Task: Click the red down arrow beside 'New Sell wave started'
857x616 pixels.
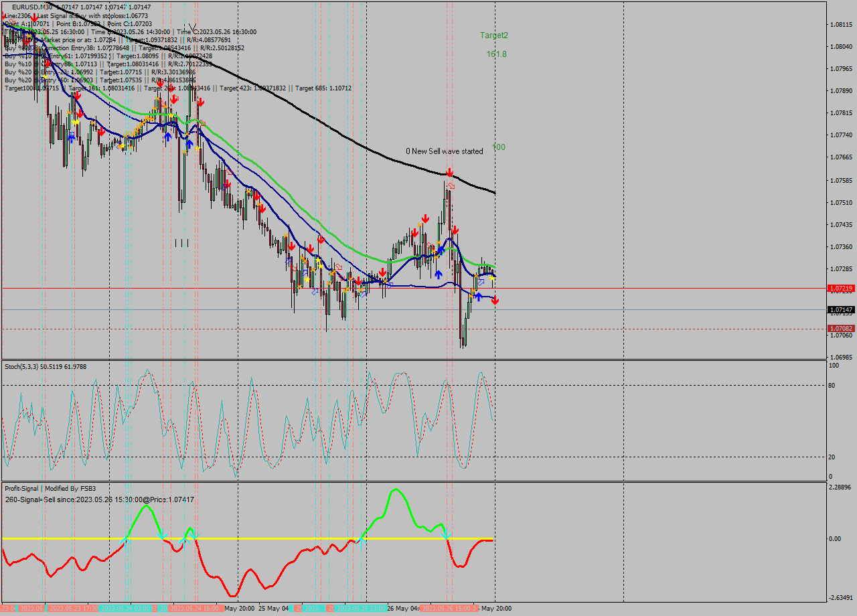Action: [450, 173]
